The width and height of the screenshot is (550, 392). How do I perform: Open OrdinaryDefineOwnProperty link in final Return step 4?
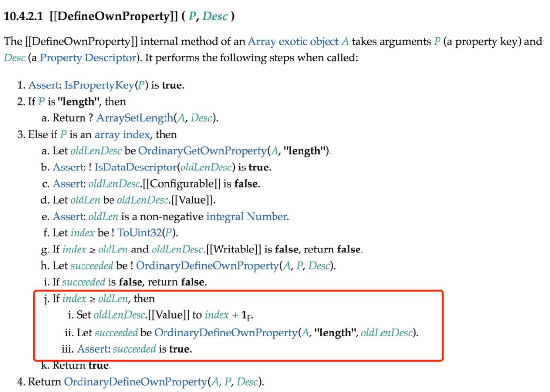(136, 382)
